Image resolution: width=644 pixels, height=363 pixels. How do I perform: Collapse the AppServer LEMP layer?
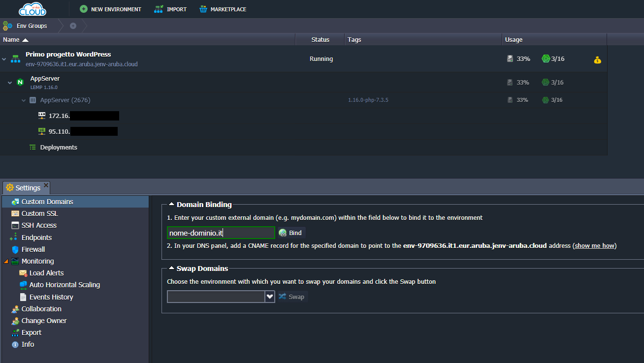(x=10, y=83)
